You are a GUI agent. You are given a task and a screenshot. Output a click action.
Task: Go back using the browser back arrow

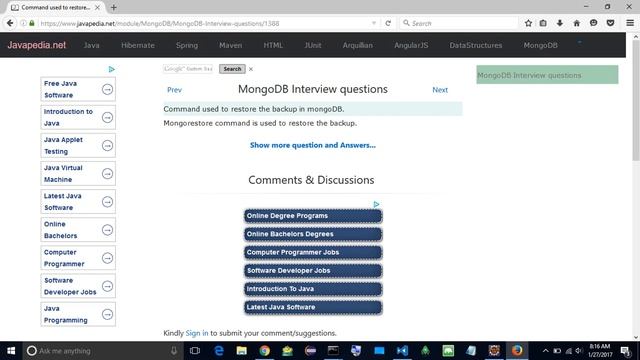click(10, 23)
